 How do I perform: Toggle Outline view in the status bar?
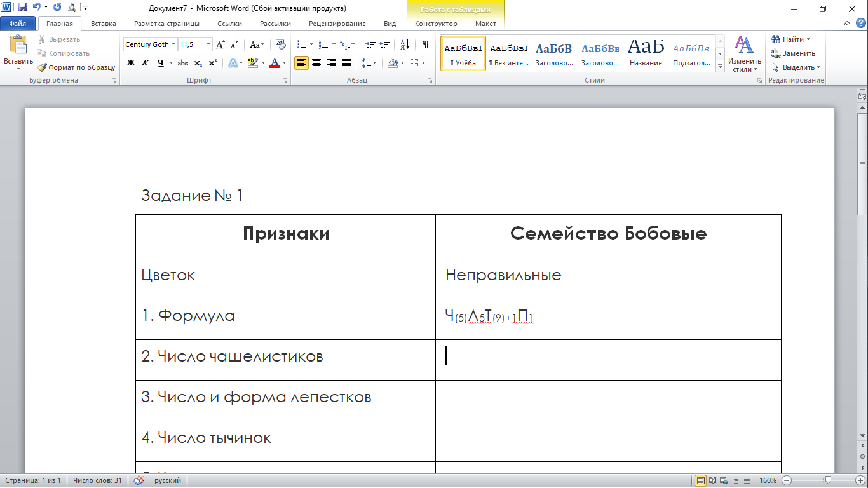tap(735, 481)
